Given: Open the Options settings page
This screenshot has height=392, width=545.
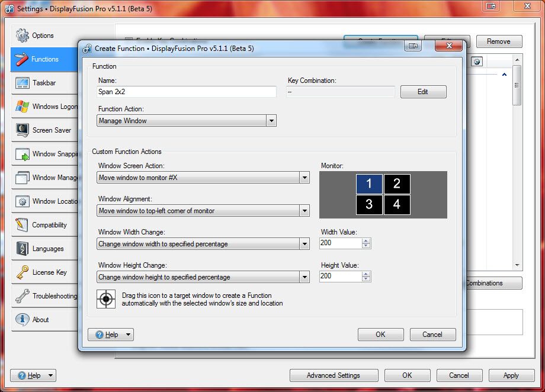Looking at the screenshot, I should pos(43,36).
